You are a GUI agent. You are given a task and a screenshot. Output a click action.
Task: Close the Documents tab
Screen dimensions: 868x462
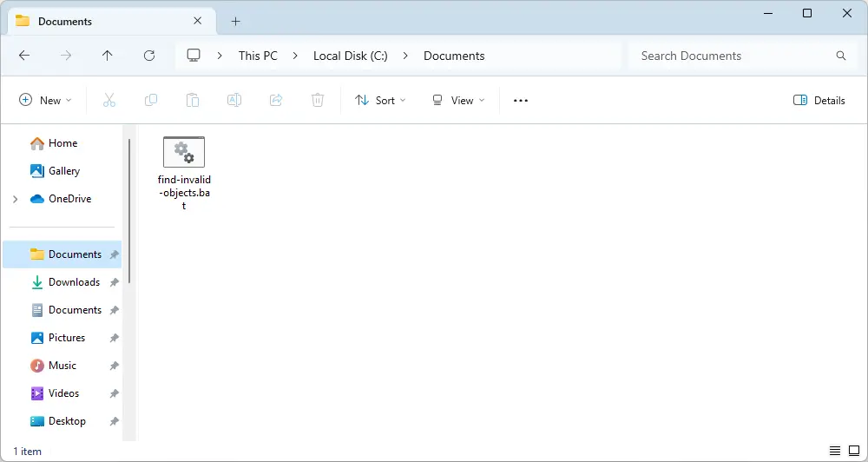click(198, 21)
